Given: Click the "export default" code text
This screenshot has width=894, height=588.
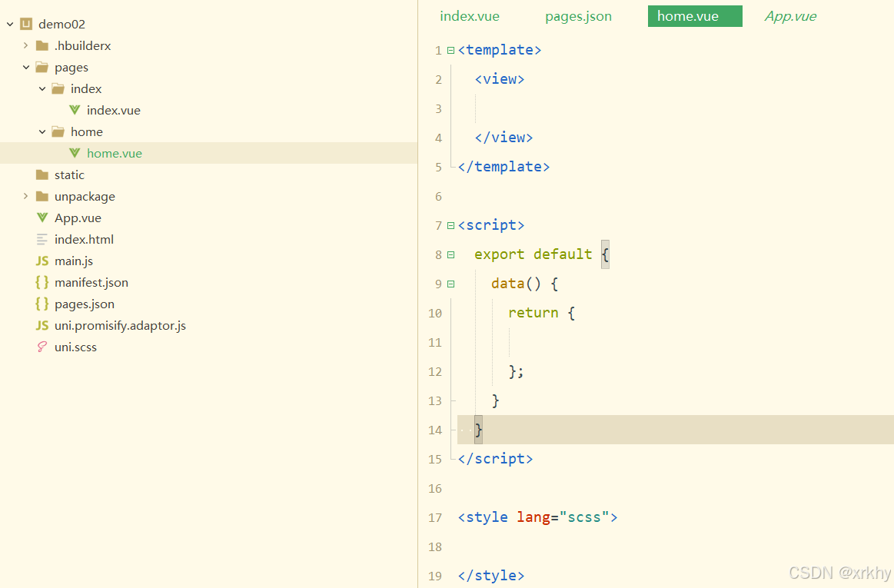Looking at the screenshot, I should click(x=533, y=254).
